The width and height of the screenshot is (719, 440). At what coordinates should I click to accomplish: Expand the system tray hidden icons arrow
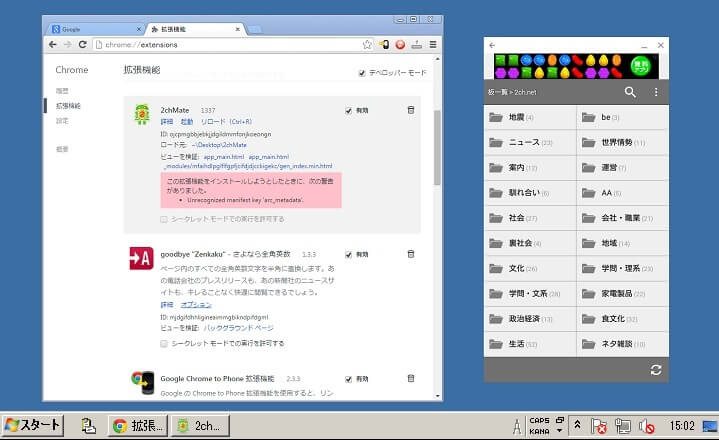pyautogui.click(x=577, y=425)
